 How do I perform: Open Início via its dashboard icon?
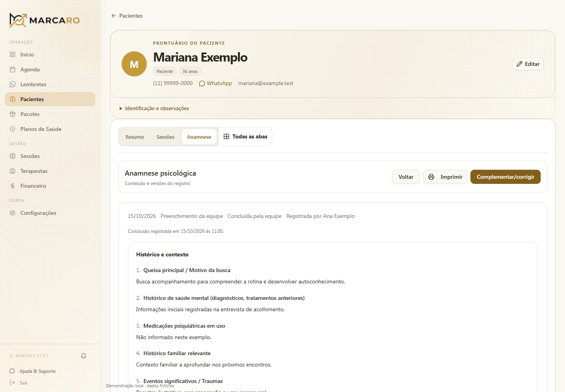click(x=13, y=54)
